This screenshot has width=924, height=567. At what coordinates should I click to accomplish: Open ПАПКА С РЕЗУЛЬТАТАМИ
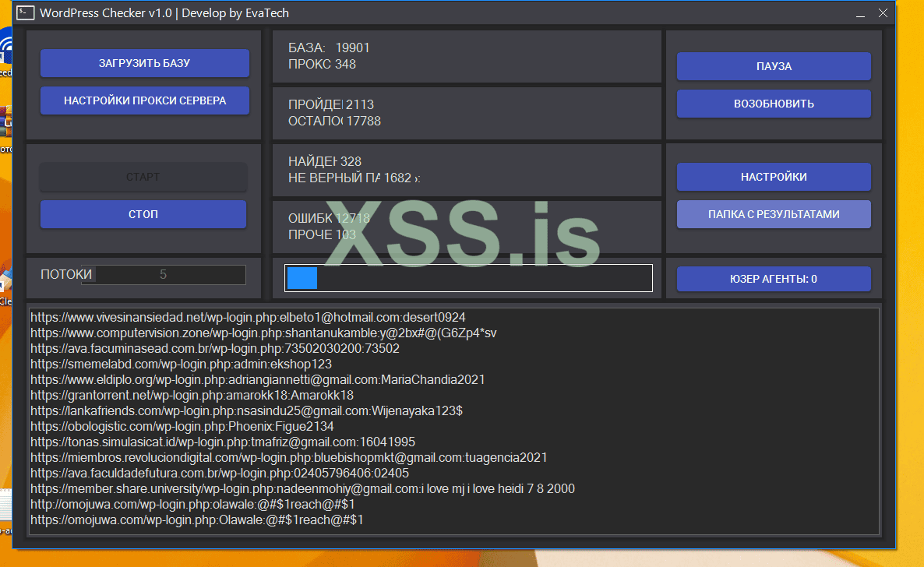[x=774, y=214]
